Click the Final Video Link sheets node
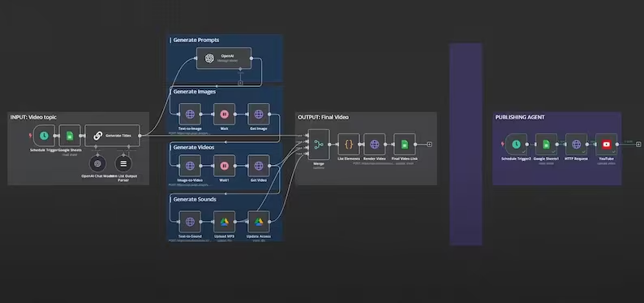Image resolution: width=644 pixels, height=303 pixels. (405, 145)
